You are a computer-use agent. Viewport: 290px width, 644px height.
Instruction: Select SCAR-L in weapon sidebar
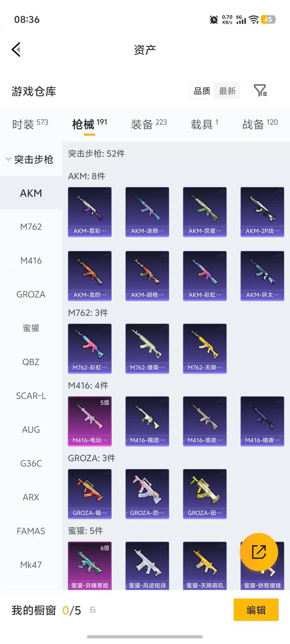pos(31,396)
